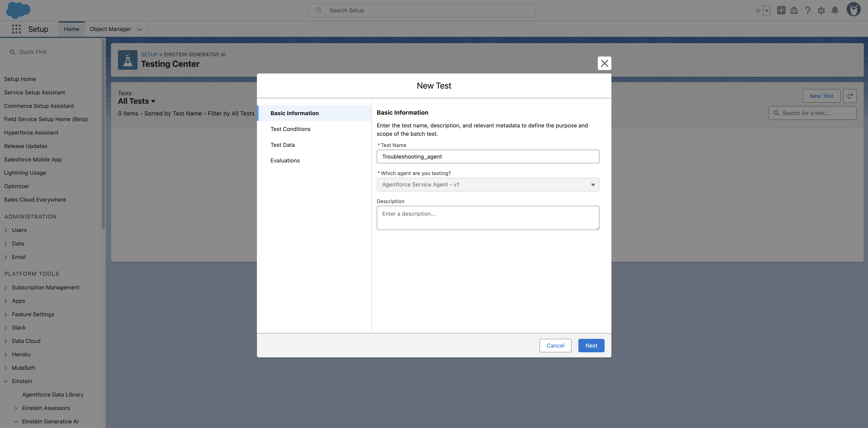
Task: Click the refresh tests icon button
Action: (x=850, y=96)
